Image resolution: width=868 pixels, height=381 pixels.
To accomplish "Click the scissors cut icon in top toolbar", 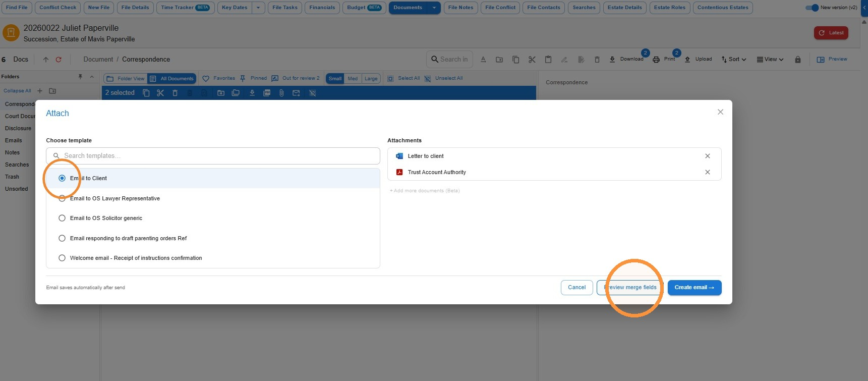I will [532, 60].
